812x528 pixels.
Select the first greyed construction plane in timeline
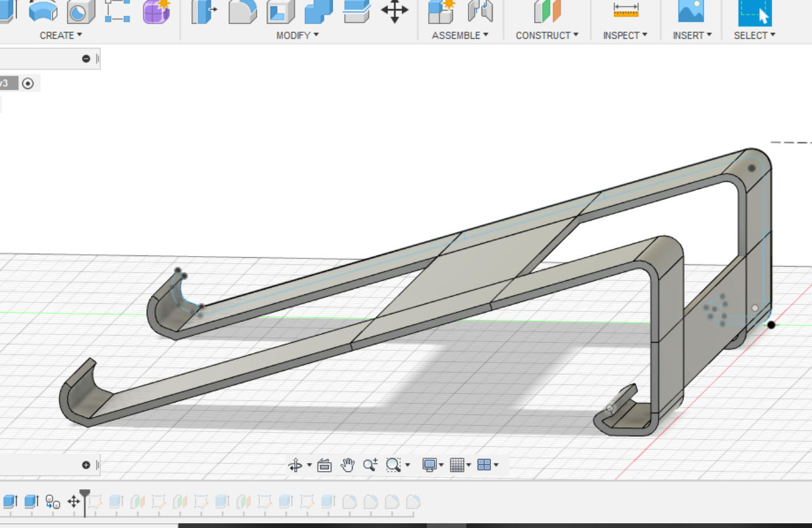click(137, 502)
